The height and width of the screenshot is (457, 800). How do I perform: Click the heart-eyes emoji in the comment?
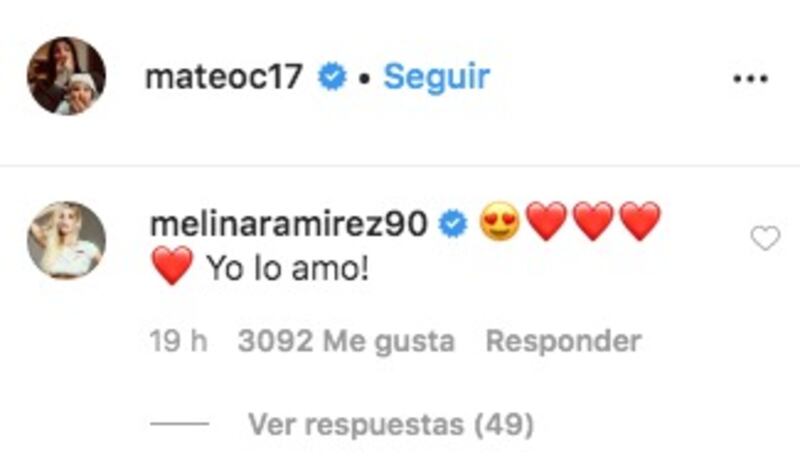click(x=500, y=222)
